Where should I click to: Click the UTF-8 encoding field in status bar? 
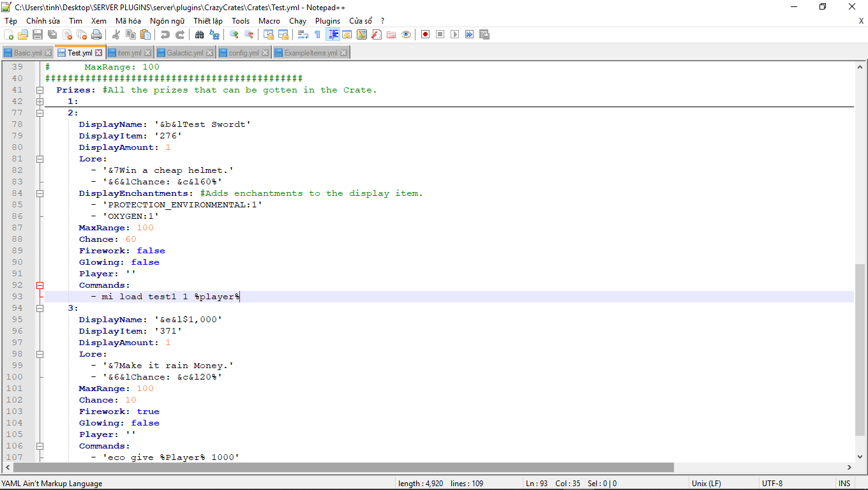(772, 484)
